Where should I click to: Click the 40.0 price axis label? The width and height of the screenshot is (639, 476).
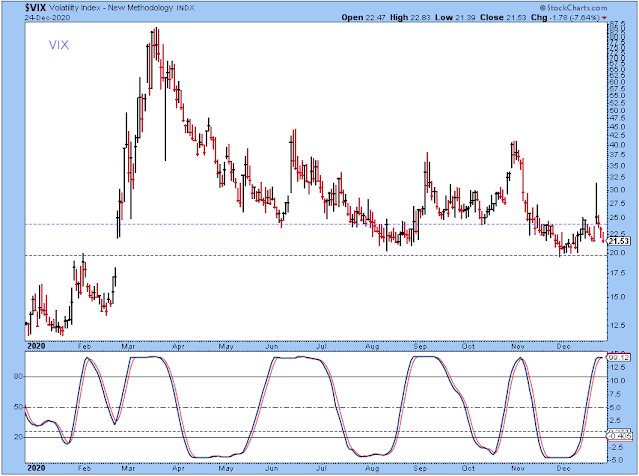pos(617,145)
